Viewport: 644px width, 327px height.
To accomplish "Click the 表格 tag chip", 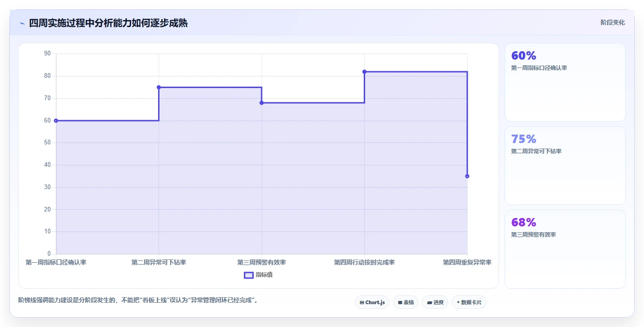I will click(406, 302).
